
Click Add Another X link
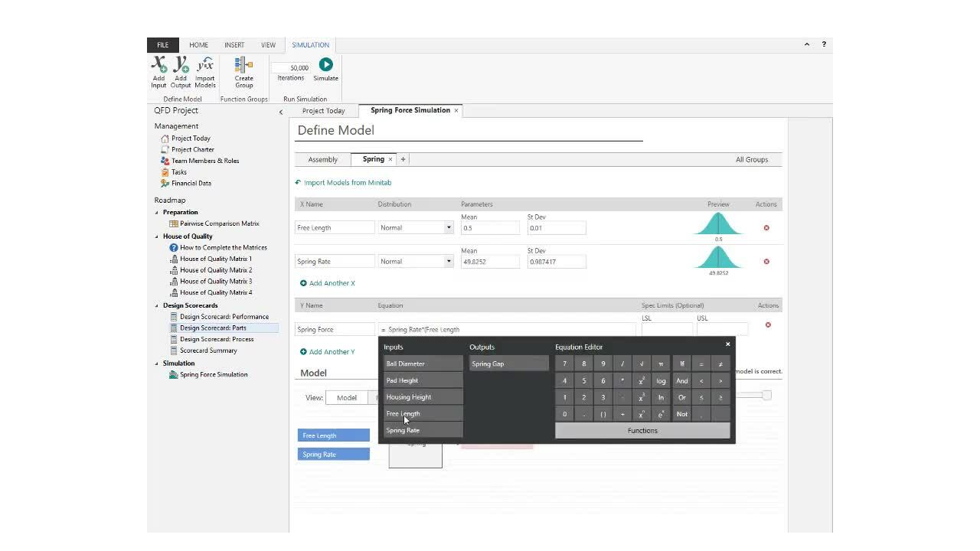click(x=328, y=283)
